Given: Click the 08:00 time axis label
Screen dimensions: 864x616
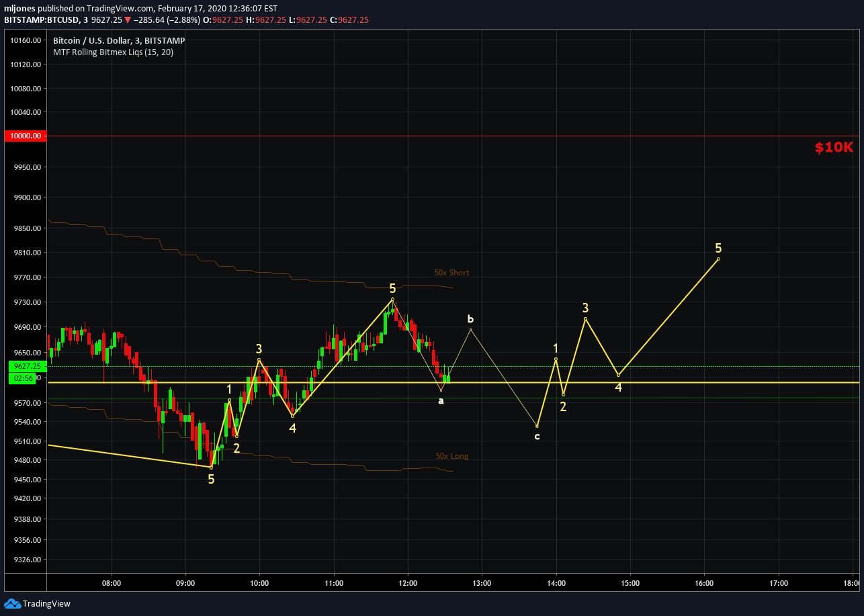Looking at the screenshot, I should pos(111,583).
